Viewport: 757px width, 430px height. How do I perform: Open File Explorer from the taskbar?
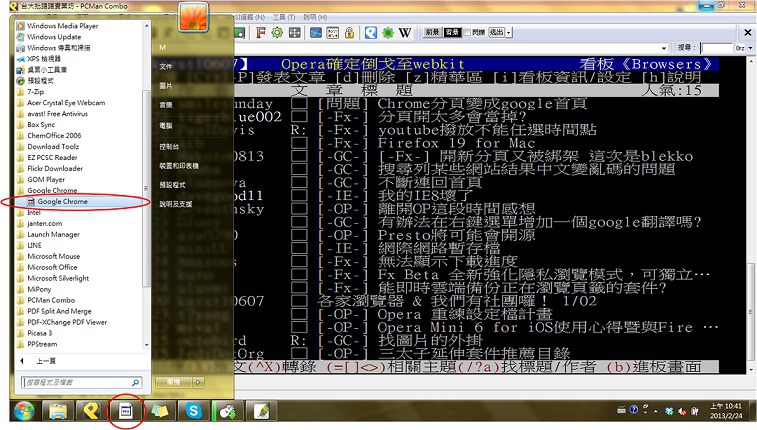click(x=58, y=411)
